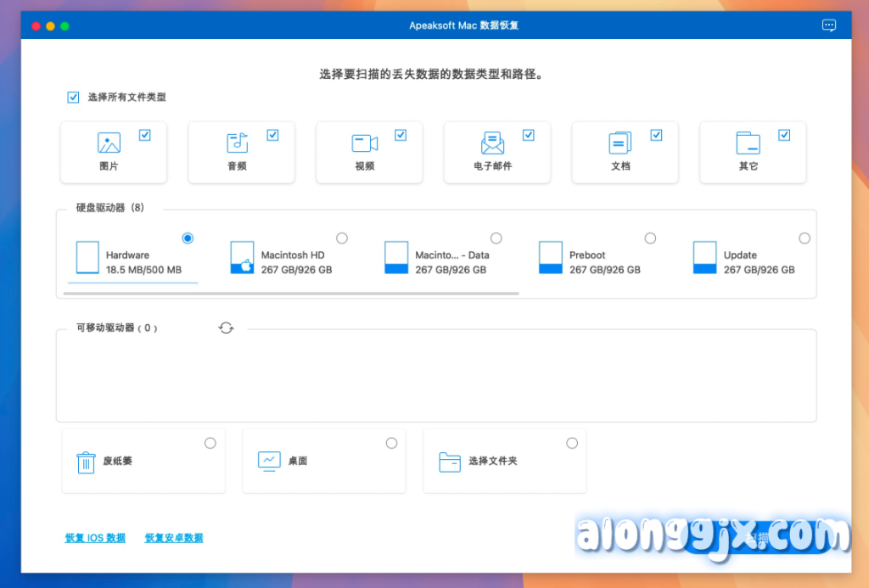Select the Macintosh HD drive radio button
The height and width of the screenshot is (588, 869).
341,238
